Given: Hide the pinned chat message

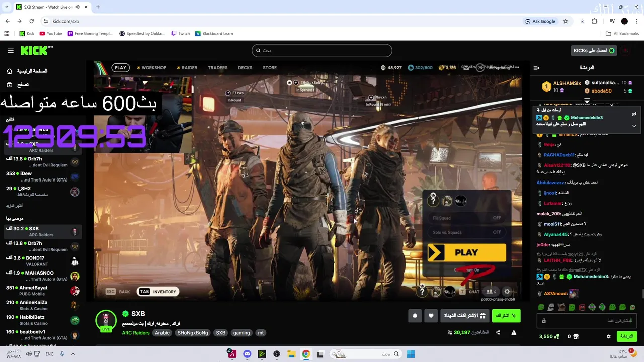Looking at the screenshot, I should (x=634, y=114).
